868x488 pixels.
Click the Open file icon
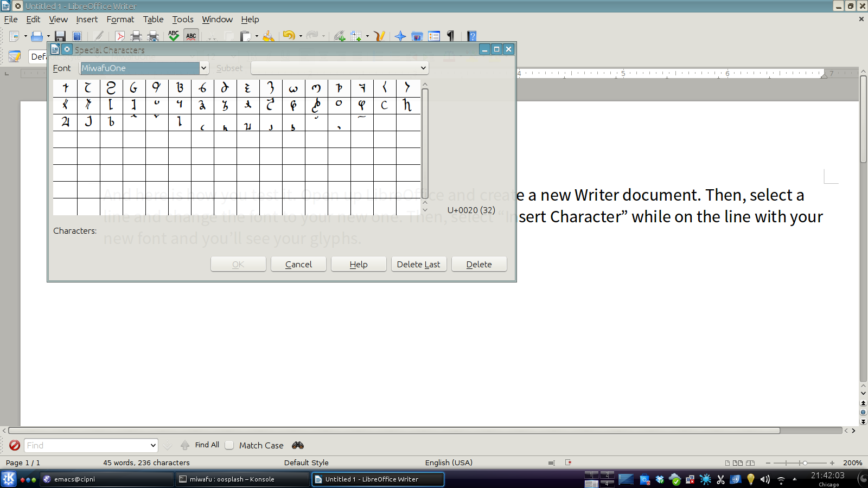37,36
